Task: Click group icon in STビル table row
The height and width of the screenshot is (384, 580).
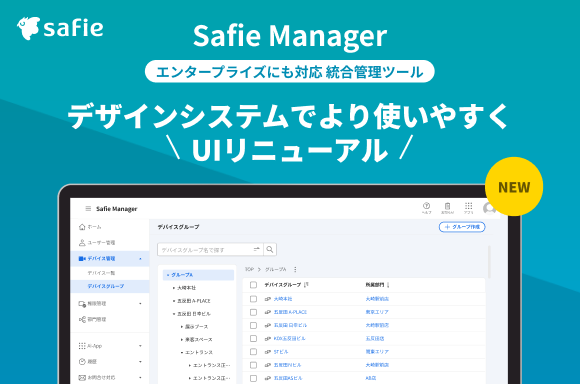Action: tap(268, 352)
